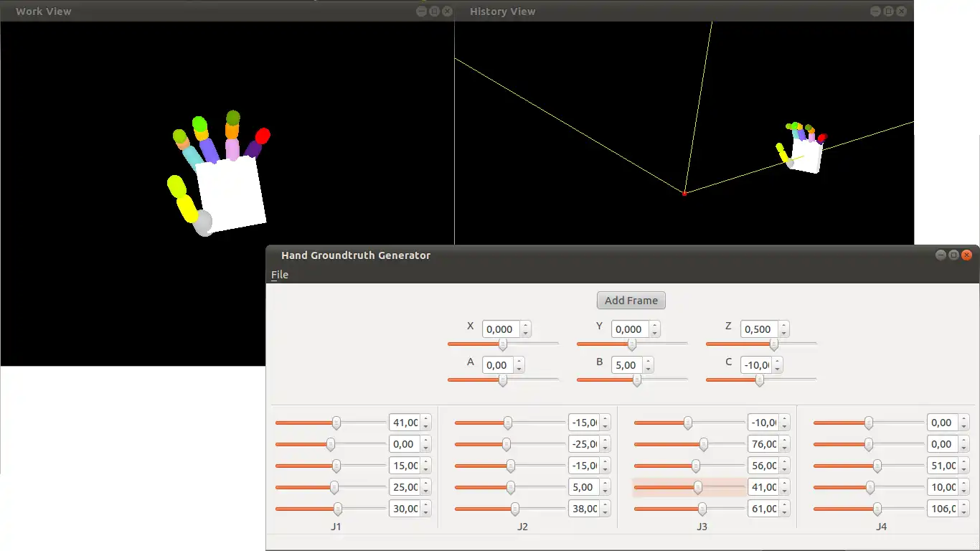This screenshot has height=551, width=980.
Task: Select the A rotation input field
Action: [x=497, y=365]
